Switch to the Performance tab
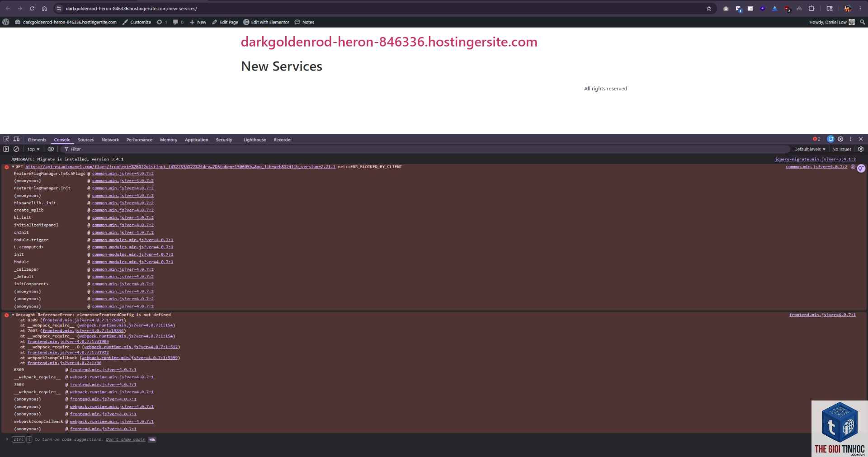Image resolution: width=868 pixels, height=457 pixels. point(139,140)
